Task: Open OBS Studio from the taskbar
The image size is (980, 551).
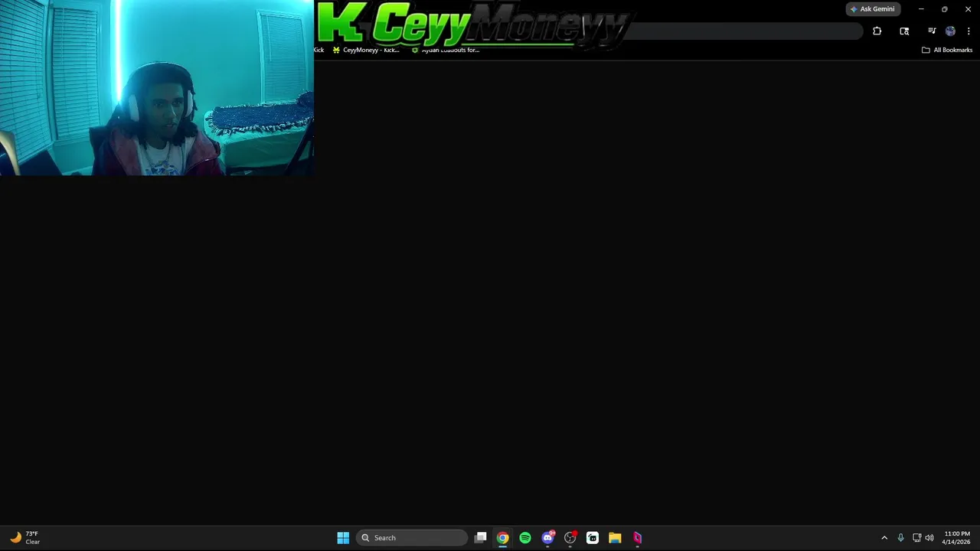Action: [x=570, y=538]
